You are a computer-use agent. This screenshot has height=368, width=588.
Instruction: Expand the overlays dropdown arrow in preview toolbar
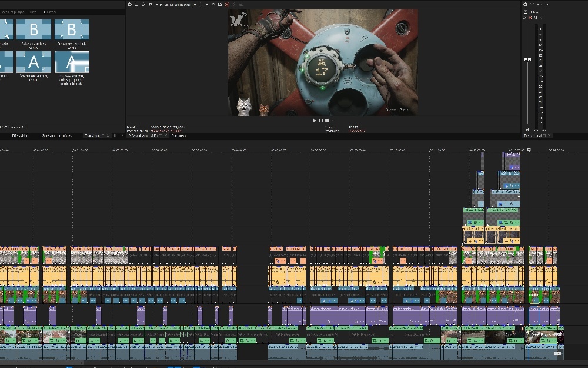[x=207, y=4]
